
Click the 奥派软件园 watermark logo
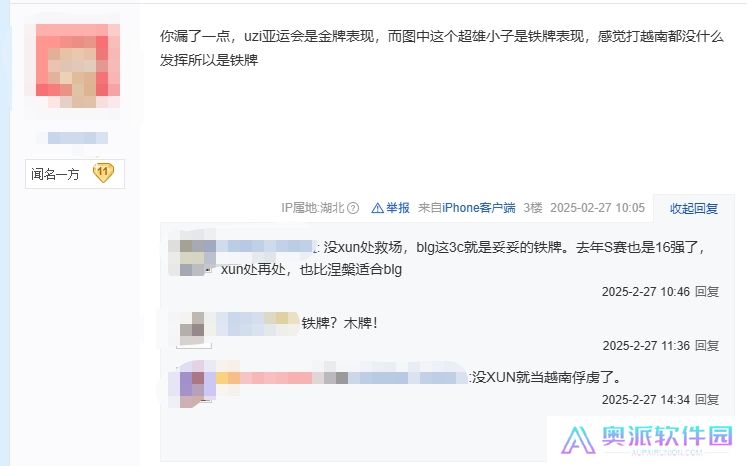click(646, 439)
